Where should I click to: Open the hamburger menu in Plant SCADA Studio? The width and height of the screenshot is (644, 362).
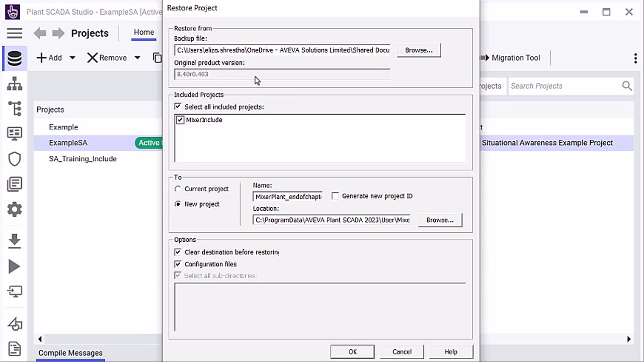(x=15, y=33)
